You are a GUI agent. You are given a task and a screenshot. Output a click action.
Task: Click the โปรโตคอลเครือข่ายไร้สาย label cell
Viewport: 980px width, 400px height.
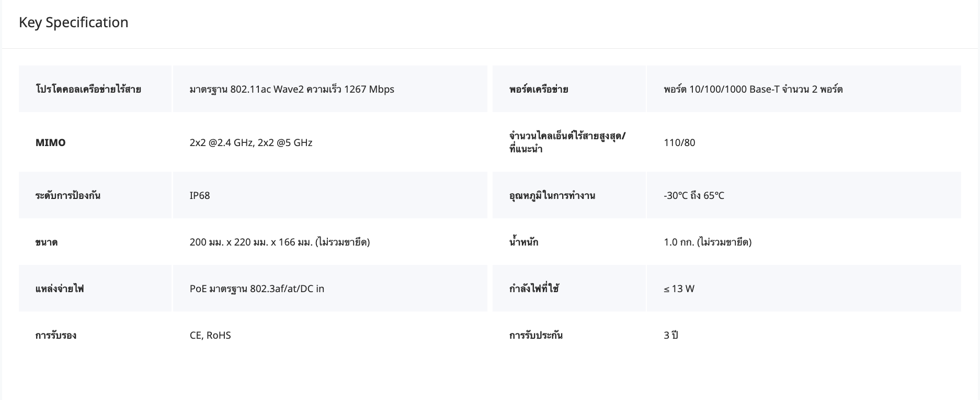[x=88, y=90]
